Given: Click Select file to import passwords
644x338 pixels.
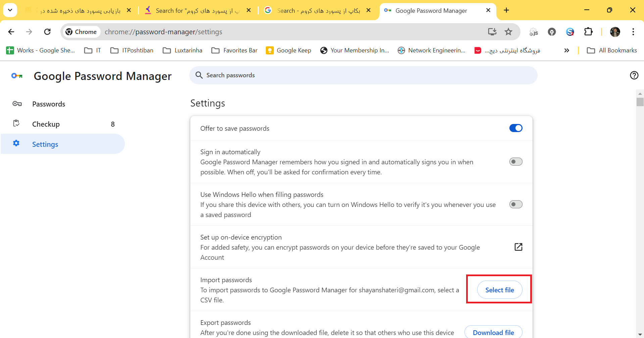Looking at the screenshot, I should click(x=499, y=290).
